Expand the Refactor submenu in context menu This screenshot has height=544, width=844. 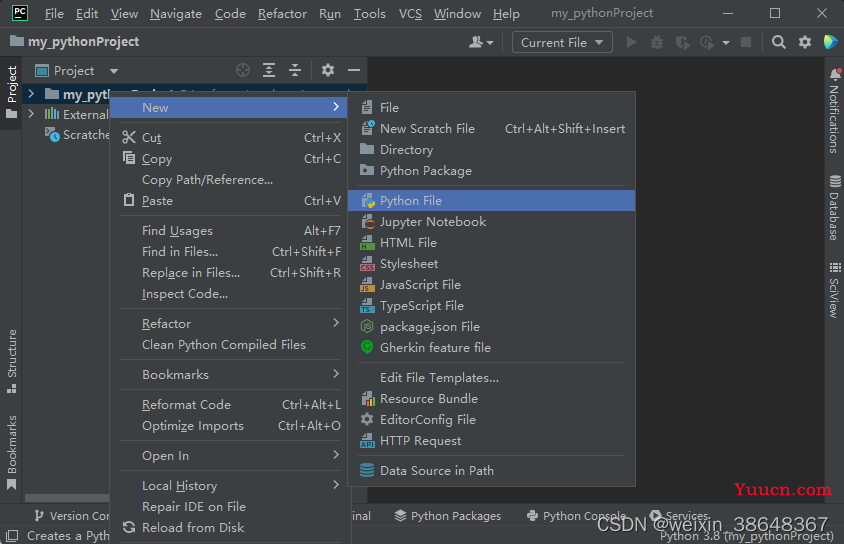[x=229, y=324]
